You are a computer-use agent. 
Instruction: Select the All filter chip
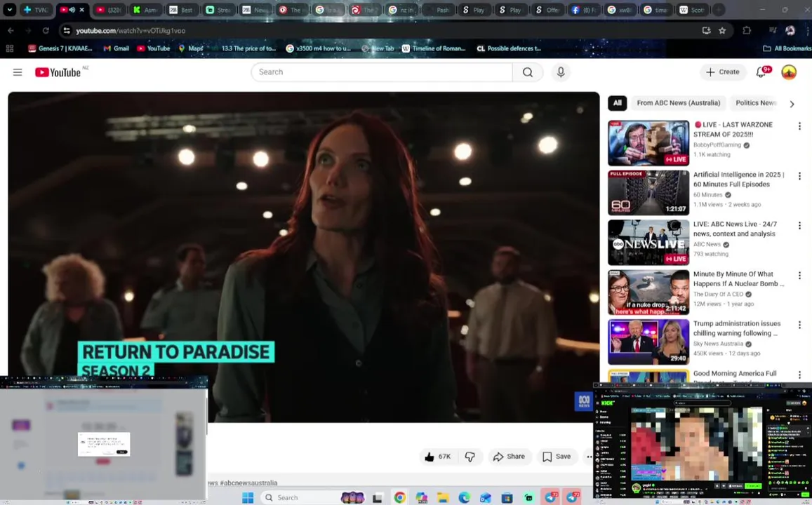click(618, 103)
